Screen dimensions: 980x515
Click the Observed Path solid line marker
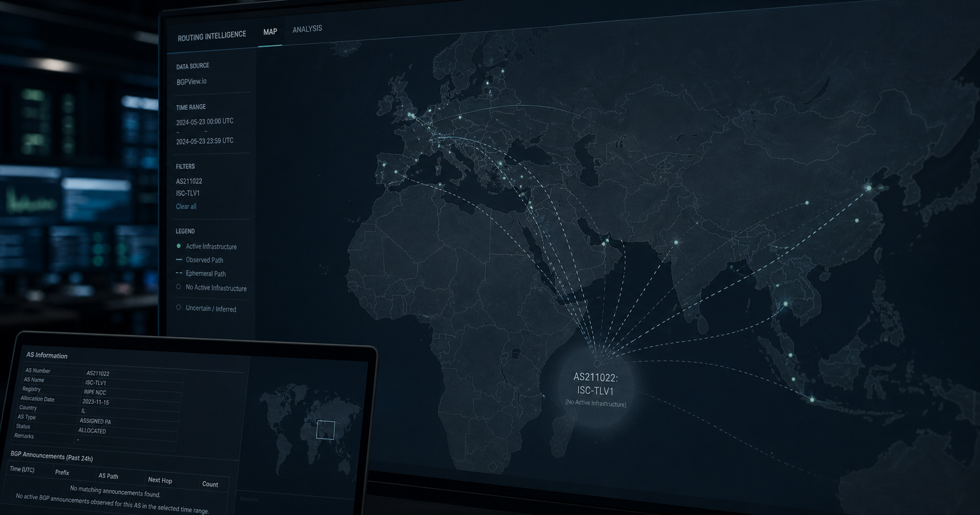click(179, 259)
